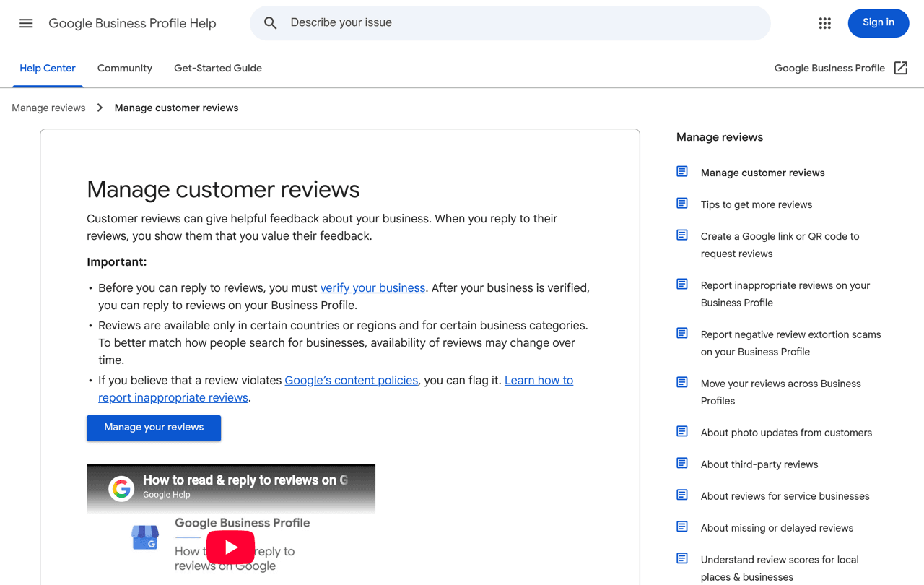Screen dimensions: 924x585
Task: Open Google's content policies link
Action: tap(352, 380)
